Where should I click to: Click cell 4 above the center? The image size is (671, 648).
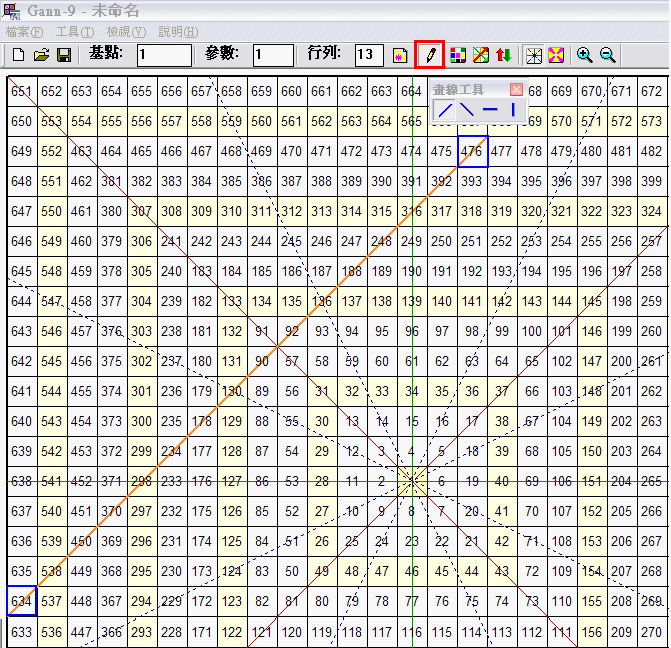click(x=412, y=451)
